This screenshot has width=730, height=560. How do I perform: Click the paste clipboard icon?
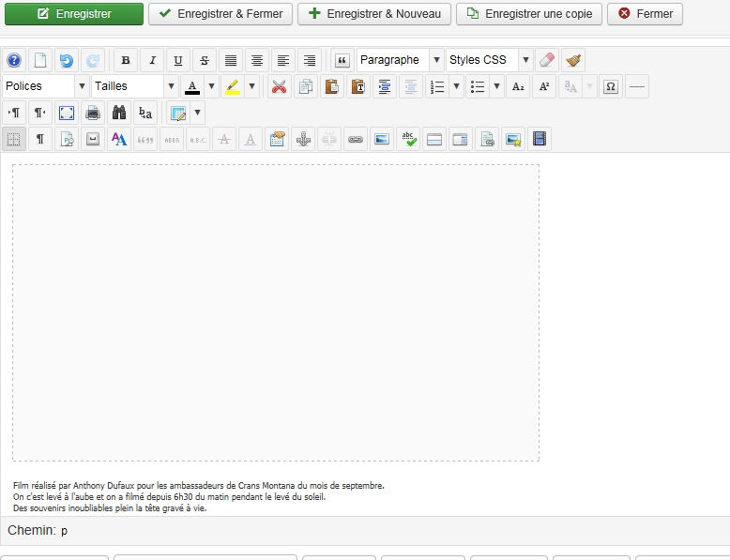coord(332,86)
